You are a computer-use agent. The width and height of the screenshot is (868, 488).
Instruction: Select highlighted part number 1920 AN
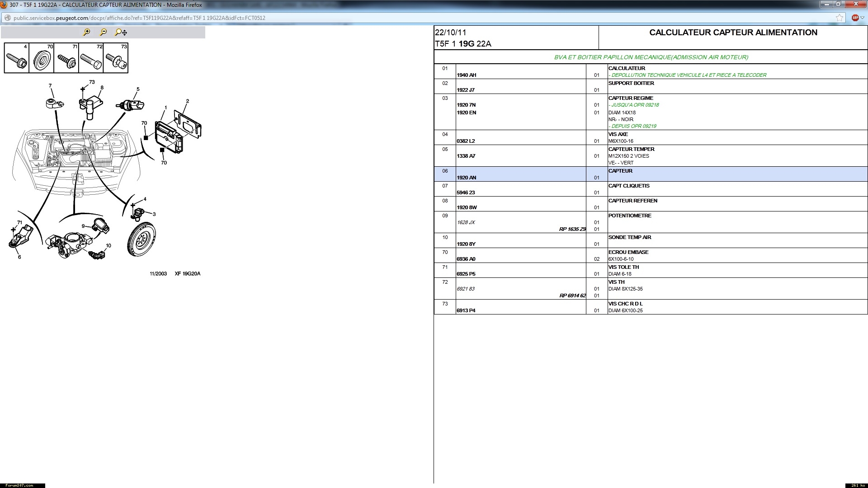(466, 178)
